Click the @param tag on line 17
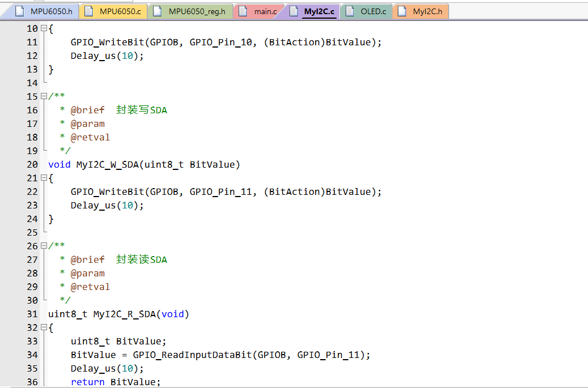This screenshot has width=588, height=388. (87, 124)
